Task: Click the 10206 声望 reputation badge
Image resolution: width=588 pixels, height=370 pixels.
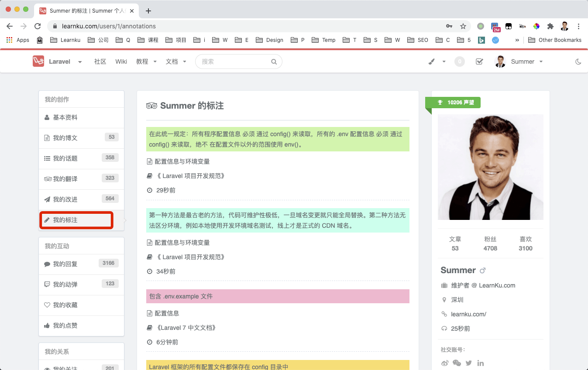Action: (x=453, y=103)
